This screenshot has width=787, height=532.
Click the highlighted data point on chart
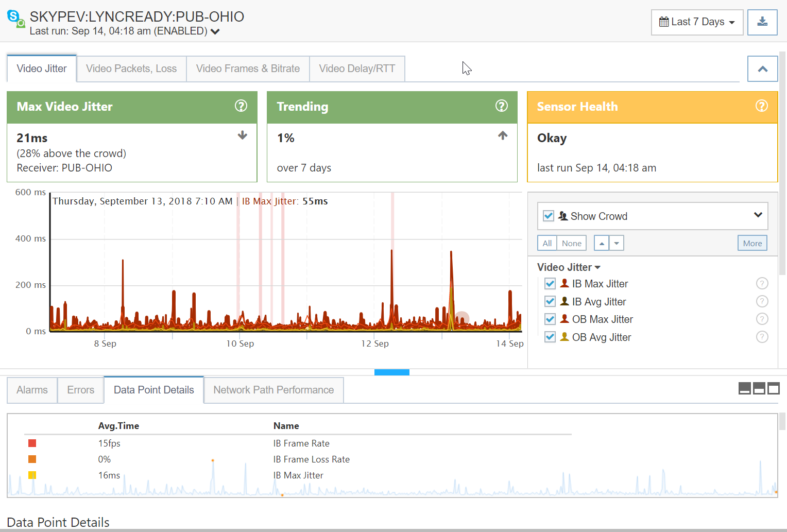tap(462, 319)
